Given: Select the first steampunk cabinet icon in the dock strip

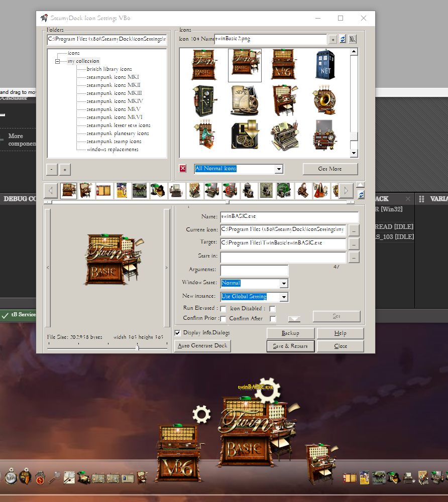Looking at the screenshot, I should tap(68, 190).
